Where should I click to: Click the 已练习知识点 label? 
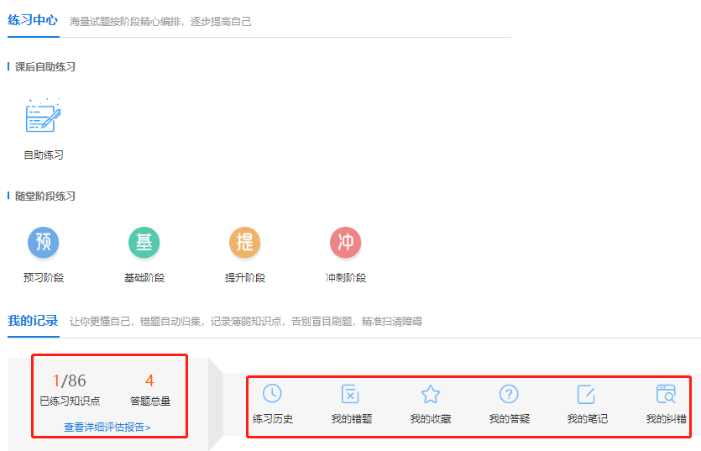[70, 401]
